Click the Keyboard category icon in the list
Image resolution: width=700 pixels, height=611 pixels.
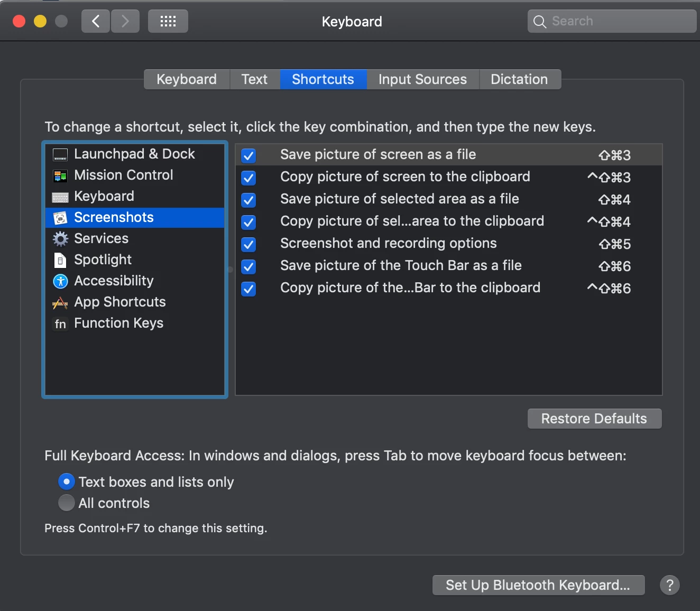pyautogui.click(x=60, y=197)
